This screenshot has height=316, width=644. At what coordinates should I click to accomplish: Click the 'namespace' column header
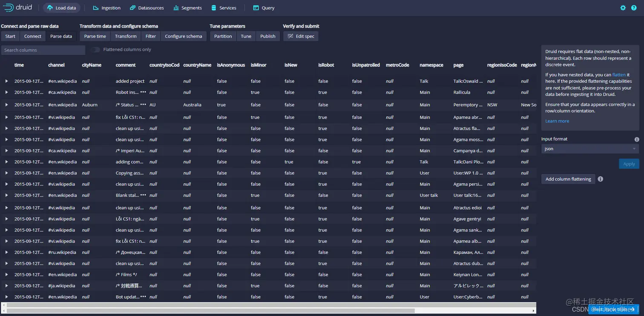tap(431, 65)
